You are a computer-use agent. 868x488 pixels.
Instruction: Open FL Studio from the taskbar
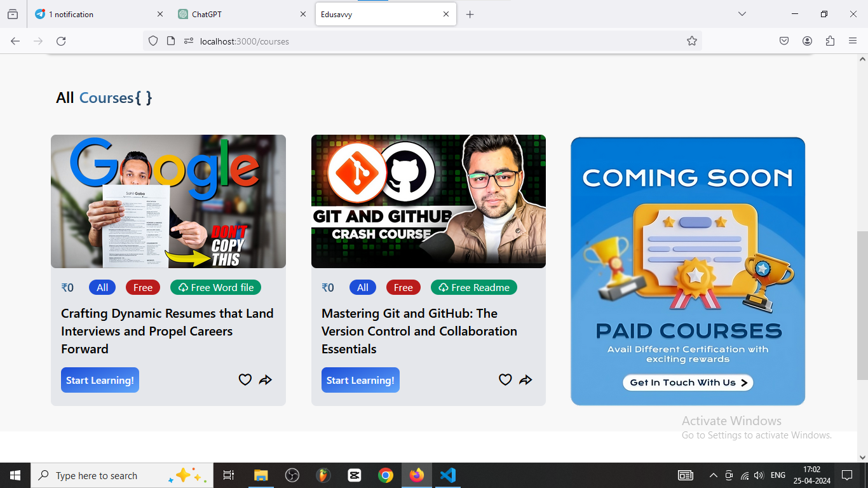pos(323,475)
